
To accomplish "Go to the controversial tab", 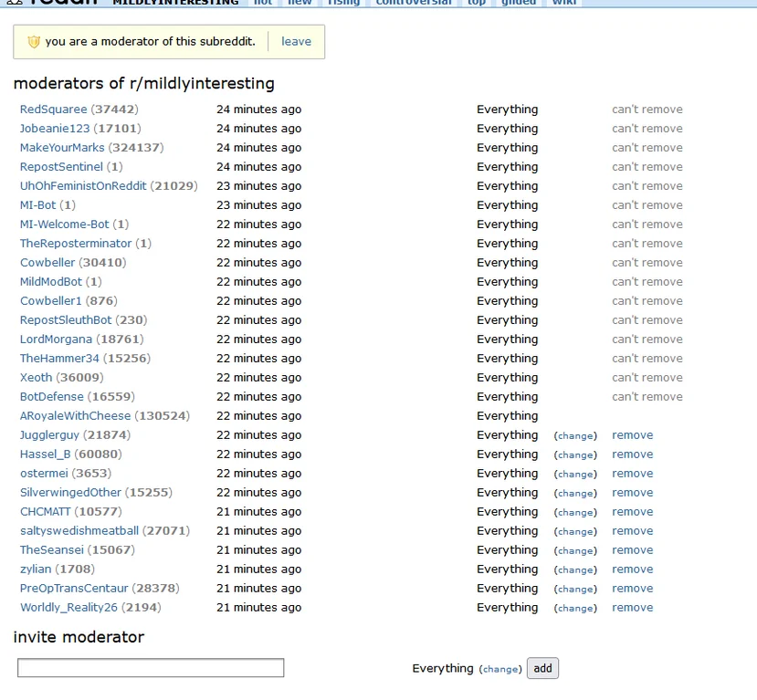I will (x=414, y=3).
